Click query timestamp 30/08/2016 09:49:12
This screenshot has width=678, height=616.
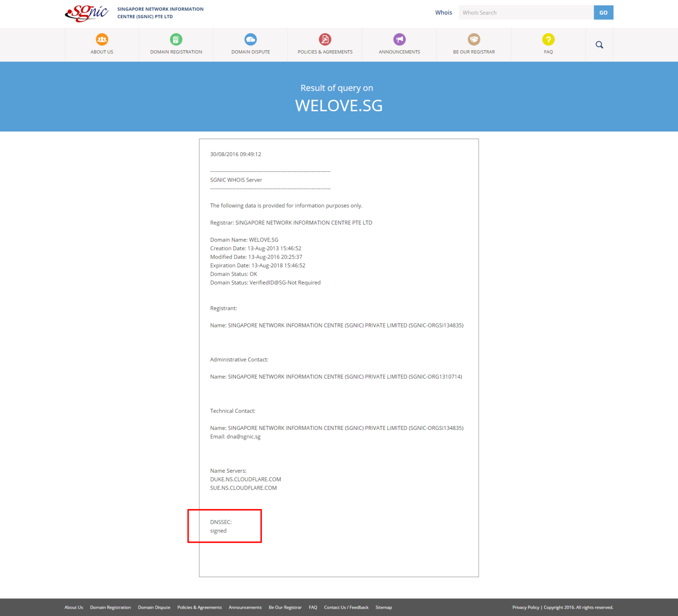pos(236,154)
